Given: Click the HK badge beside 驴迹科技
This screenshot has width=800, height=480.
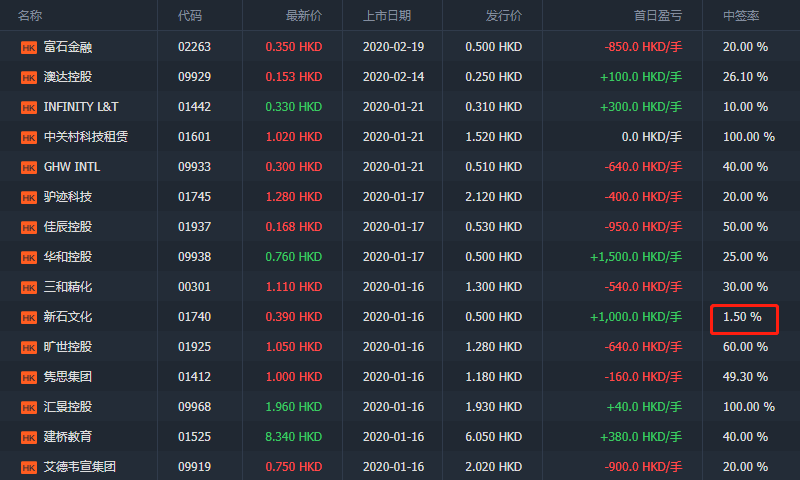Looking at the screenshot, I should click(29, 197).
